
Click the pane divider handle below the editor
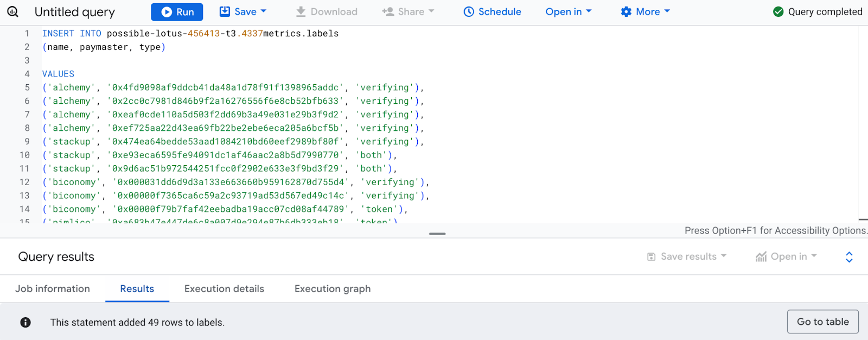437,234
